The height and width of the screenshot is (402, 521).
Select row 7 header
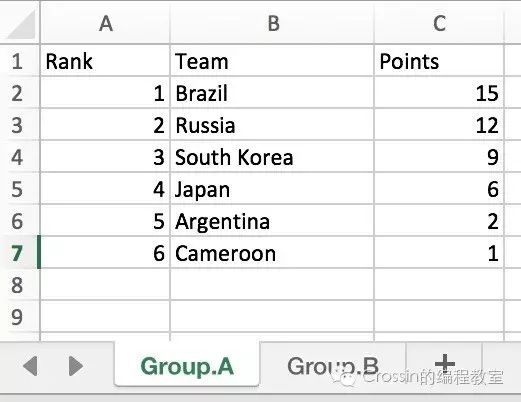coord(19,253)
